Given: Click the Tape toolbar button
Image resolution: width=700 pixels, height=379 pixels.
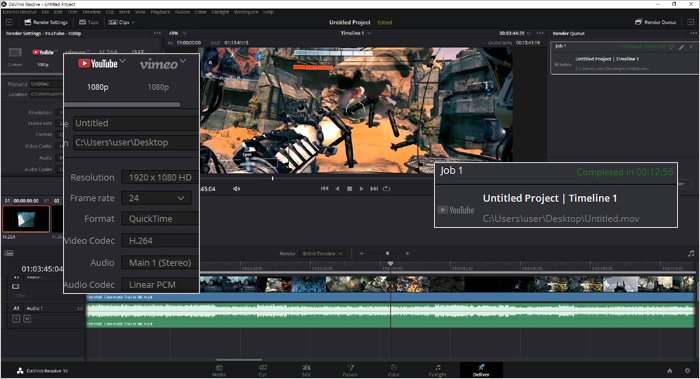Looking at the screenshot, I should pos(88,22).
